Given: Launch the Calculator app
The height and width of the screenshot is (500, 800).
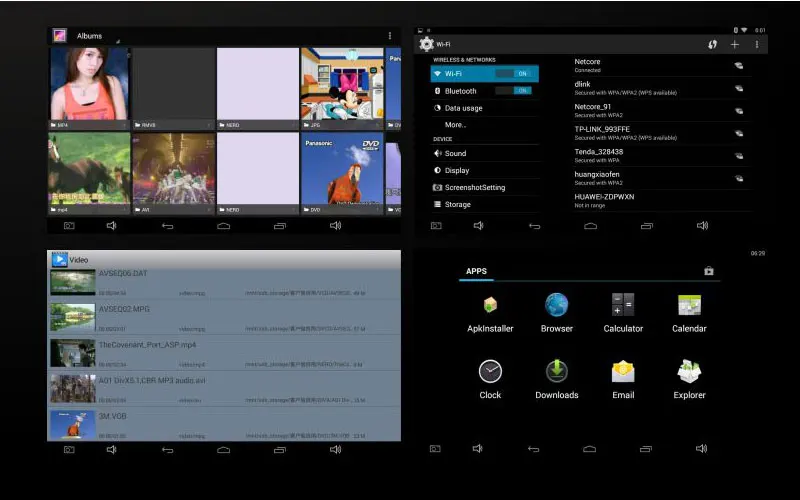Looking at the screenshot, I should 623,314.
